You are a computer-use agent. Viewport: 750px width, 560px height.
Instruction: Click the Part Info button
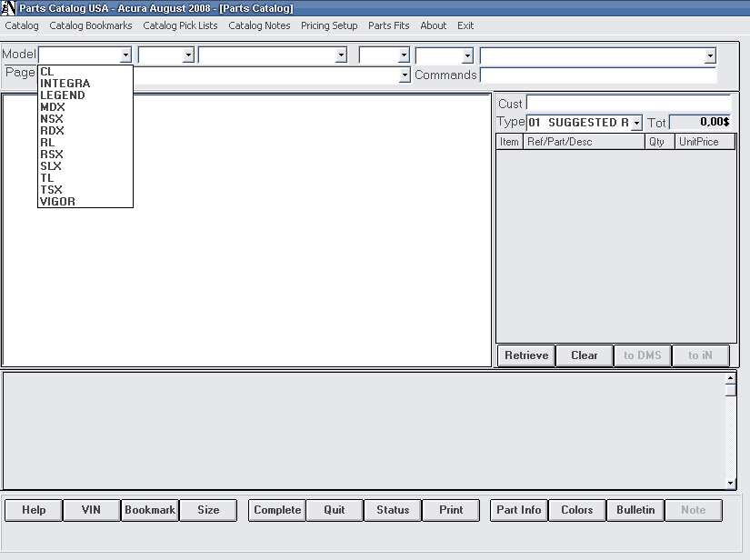point(518,510)
